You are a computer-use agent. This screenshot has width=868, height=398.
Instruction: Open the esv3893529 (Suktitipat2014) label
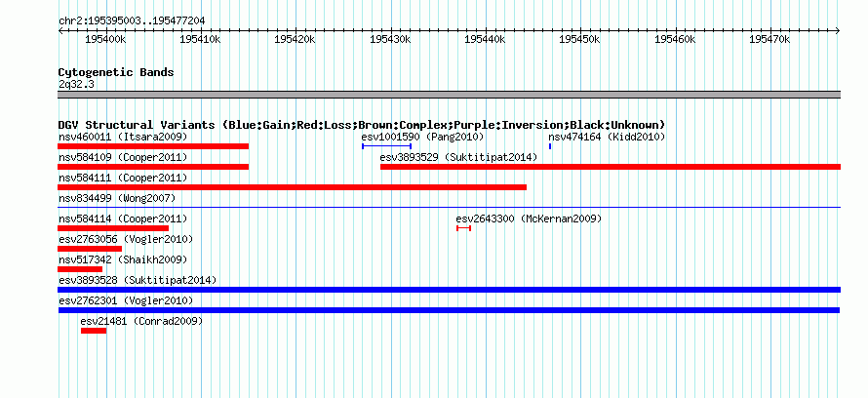coord(459,158)
